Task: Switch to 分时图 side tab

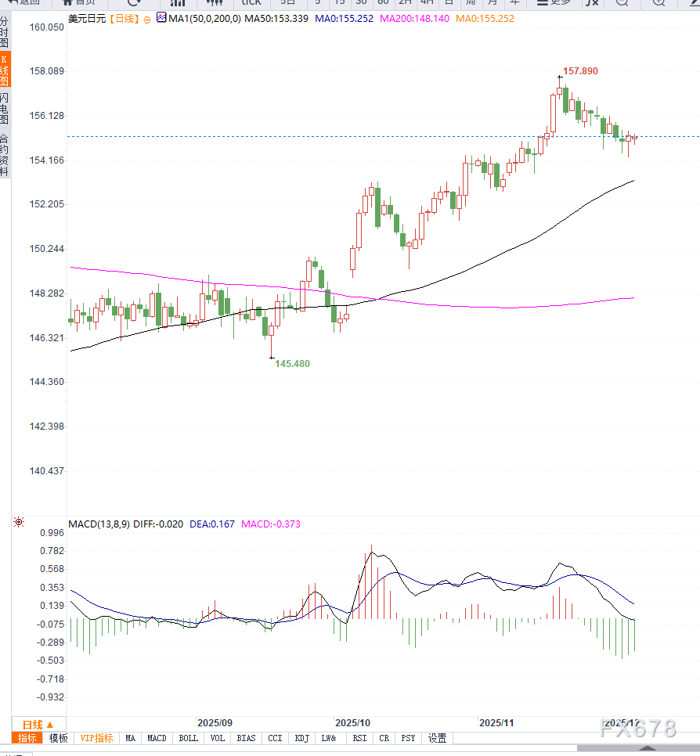Action: 5,32
